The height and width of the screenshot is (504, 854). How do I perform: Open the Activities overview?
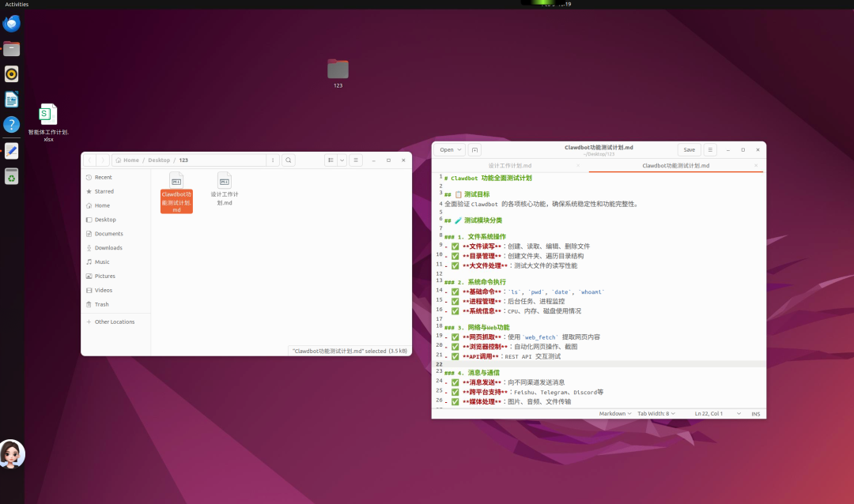tap(17, 5)
